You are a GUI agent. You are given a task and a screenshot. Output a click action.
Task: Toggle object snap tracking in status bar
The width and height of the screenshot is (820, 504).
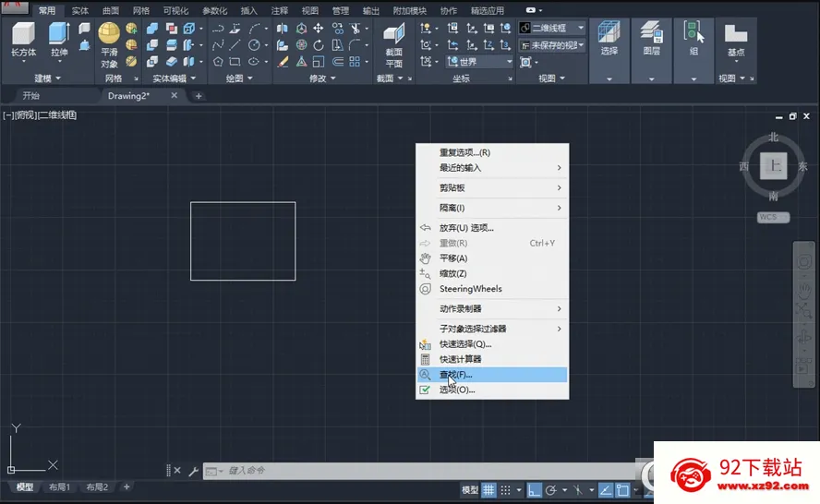pyautogui.click(x=606, y=490)
